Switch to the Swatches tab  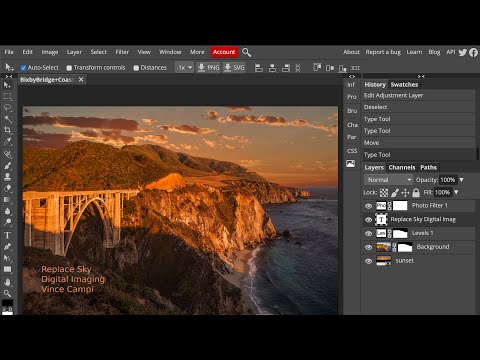(x=404, y=85)
